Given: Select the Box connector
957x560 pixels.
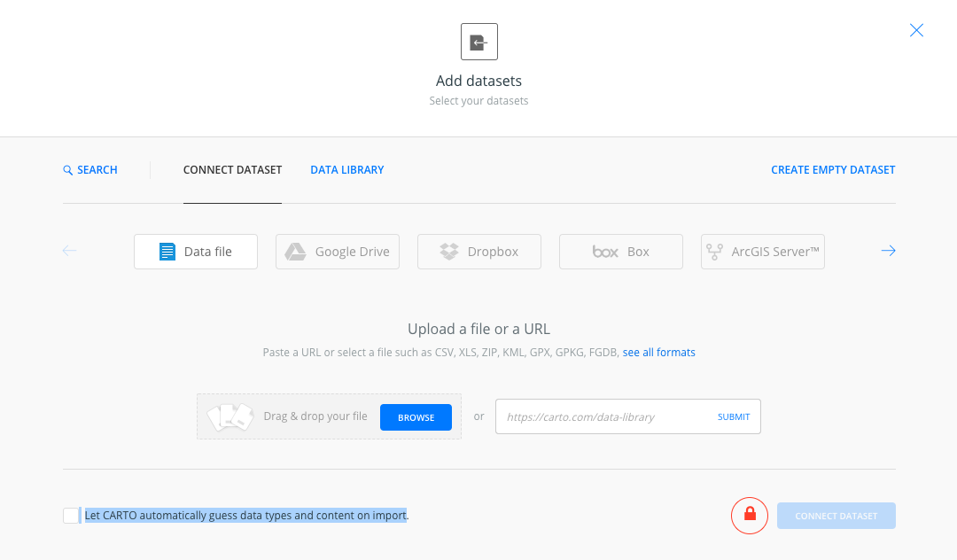Looking at the screenshot, I should pos(620,252).
